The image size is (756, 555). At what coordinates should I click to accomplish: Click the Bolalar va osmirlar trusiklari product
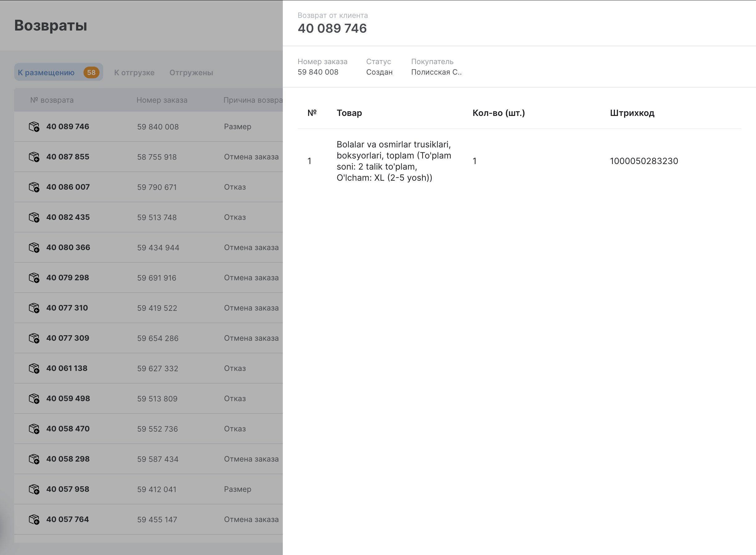click(x=394, y=161)
